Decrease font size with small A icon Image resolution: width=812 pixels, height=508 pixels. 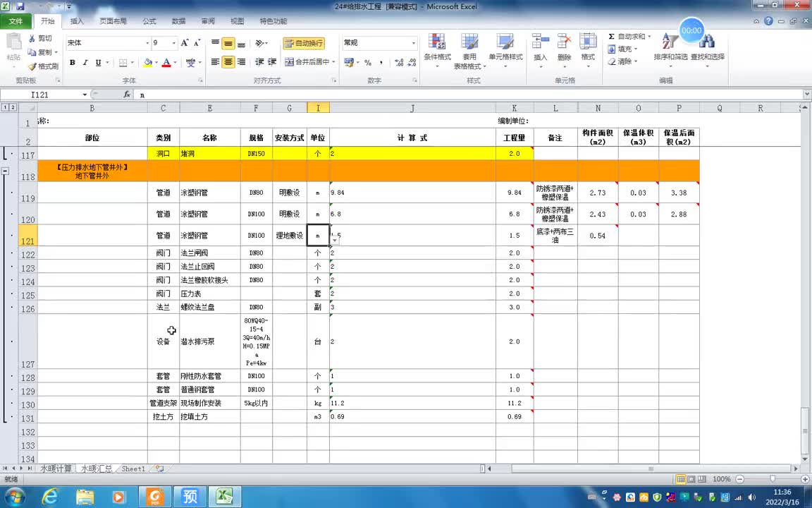coord(197,43)
